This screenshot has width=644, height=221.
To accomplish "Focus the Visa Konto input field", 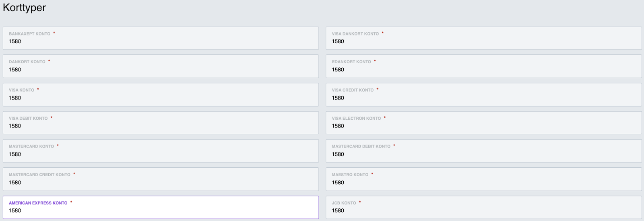I will [161, 95].
